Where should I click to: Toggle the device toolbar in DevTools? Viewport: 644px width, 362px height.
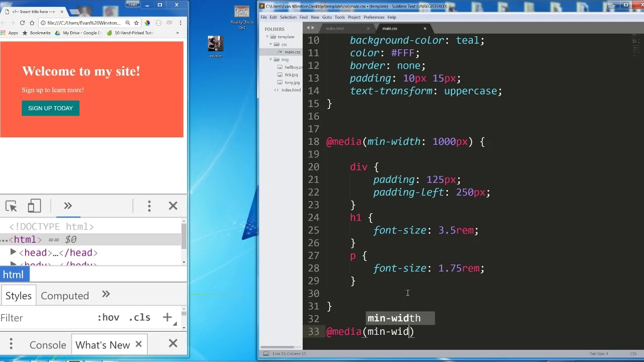click(34, 206)
